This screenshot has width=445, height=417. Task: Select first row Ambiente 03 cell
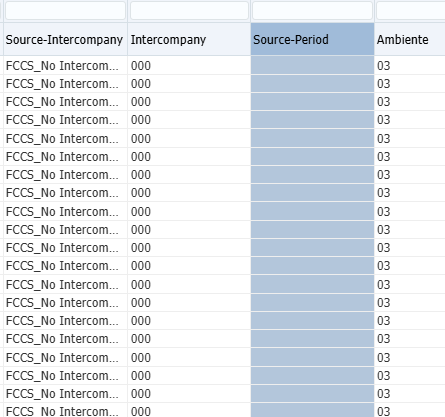[410, 65]
